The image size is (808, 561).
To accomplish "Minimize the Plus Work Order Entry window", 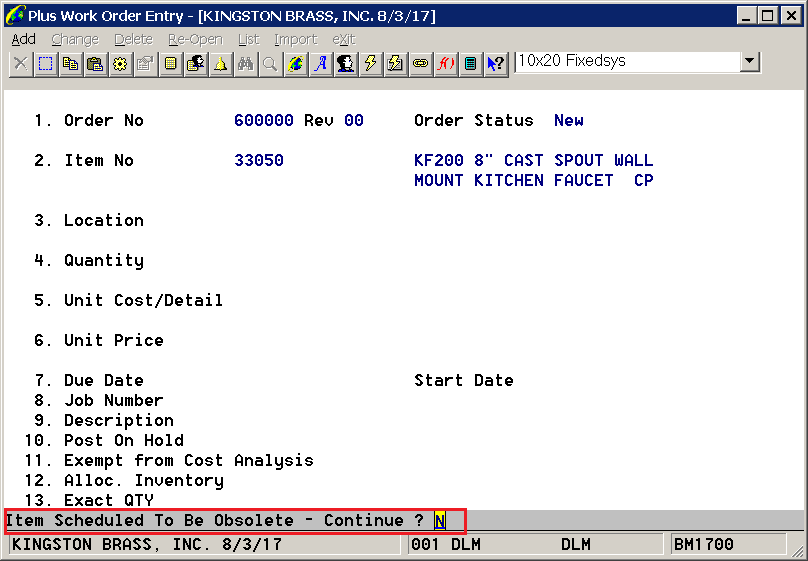I will coord(746,15).
